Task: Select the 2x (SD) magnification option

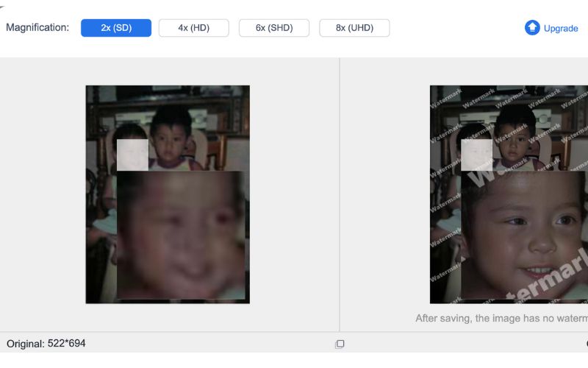Action: [116, 28]
